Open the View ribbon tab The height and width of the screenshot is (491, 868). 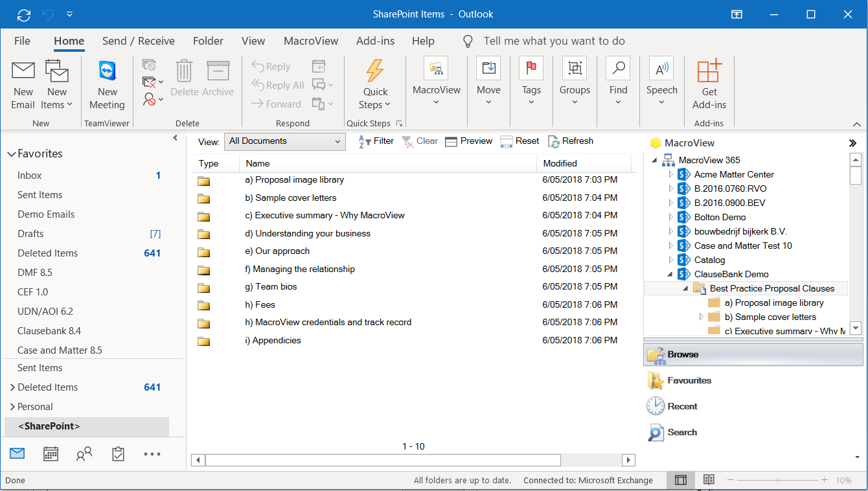(x=253, y=41)
